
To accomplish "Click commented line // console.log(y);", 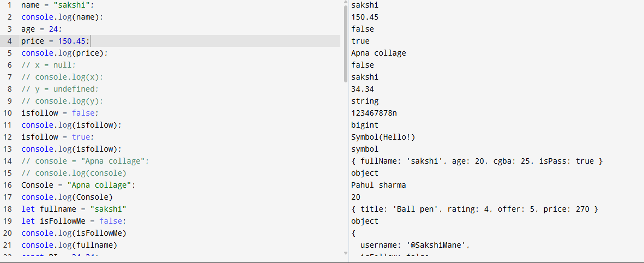I will (62, 101).
